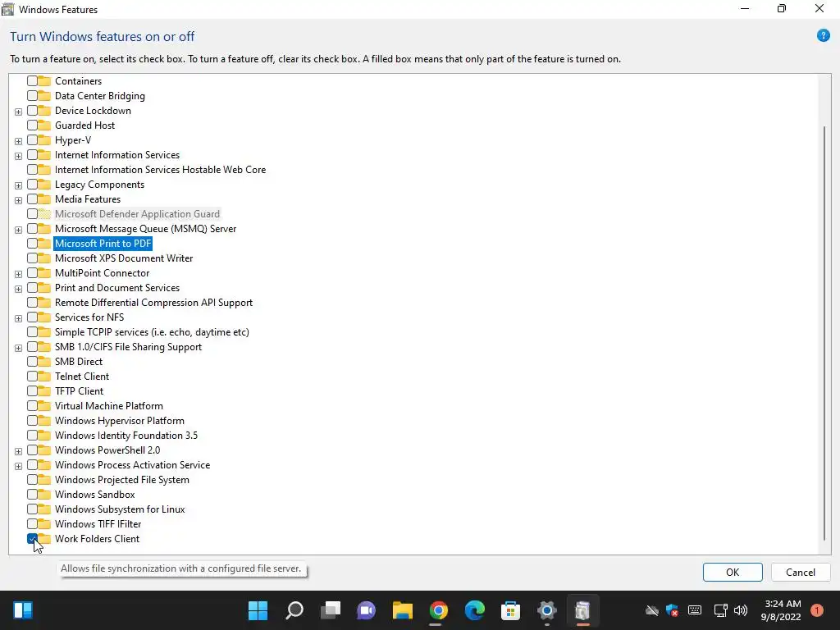The height and width of the screenshot is (630, 840).
Task: Open Widgets panel on taskbar
Action: click(x=23, y=610)
